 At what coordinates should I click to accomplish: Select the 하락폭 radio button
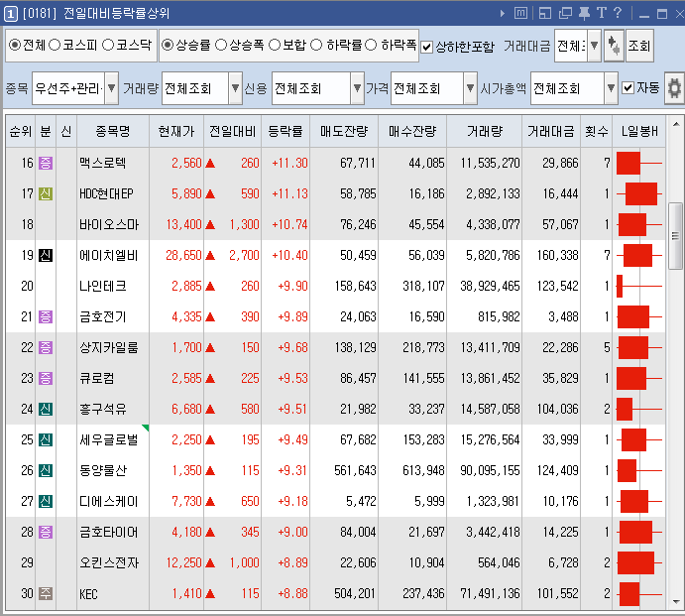371,45
